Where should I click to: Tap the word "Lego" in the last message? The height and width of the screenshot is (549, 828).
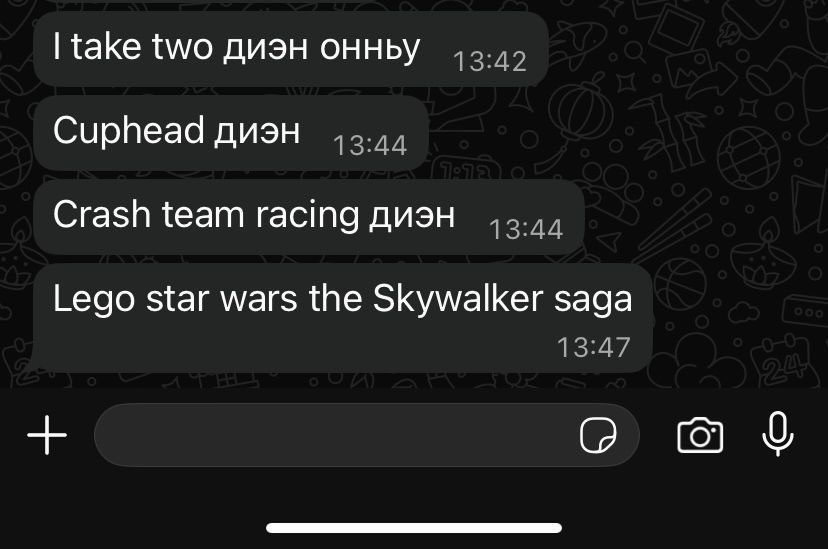(x=94, y=299)
